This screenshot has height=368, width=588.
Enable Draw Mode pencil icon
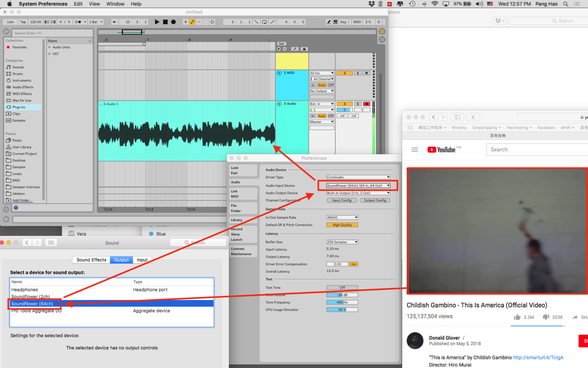tap(329, 22)
